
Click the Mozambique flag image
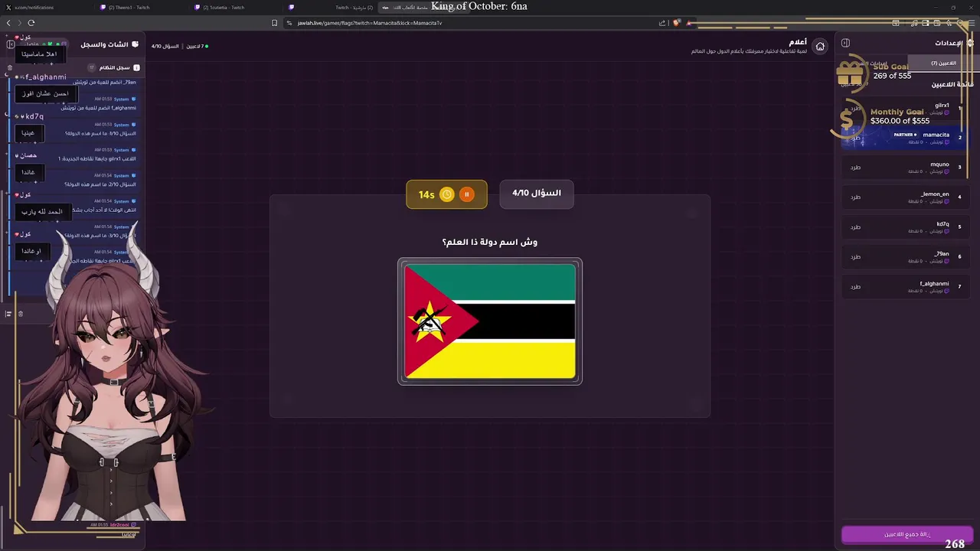click(x=490, y=321)
